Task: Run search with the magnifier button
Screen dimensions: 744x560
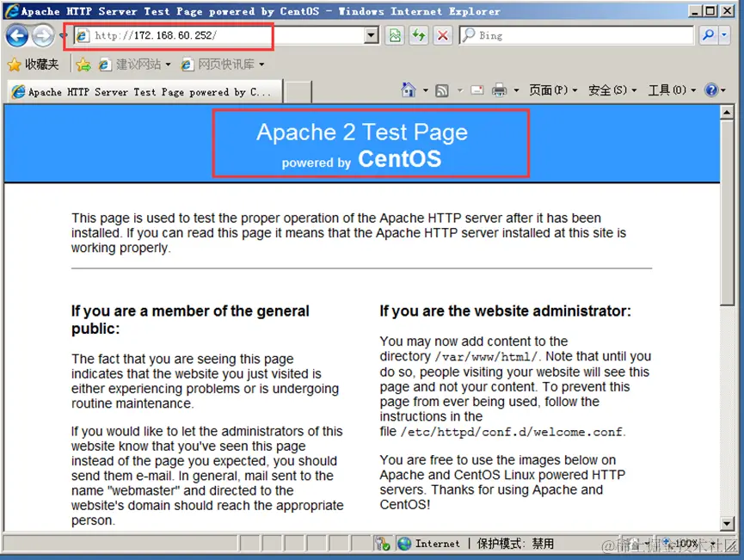Action: [x=708, y=35]
